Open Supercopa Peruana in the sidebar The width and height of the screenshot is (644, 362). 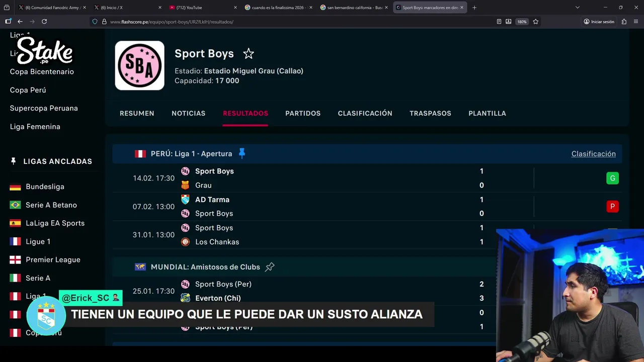pyautogui.click(x=44, y=108)
